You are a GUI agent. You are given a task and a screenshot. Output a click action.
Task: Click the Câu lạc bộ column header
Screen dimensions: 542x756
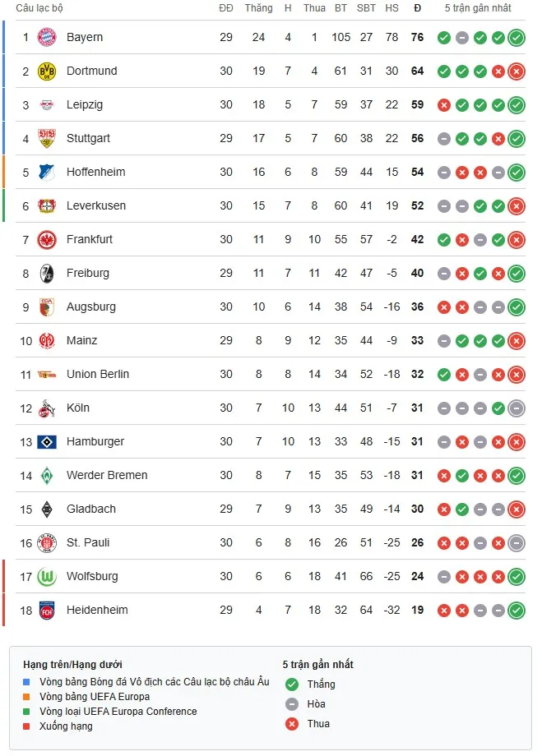41,8
